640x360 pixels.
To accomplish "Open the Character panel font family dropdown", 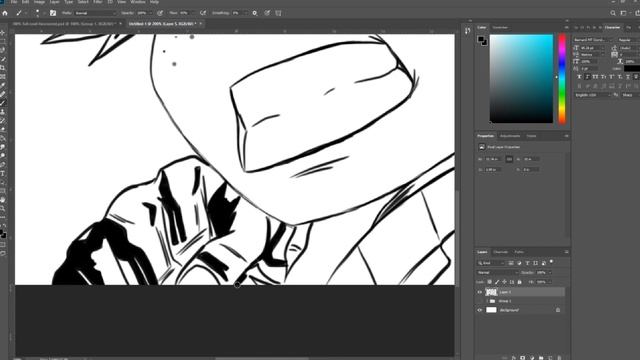I will [593, 40].
